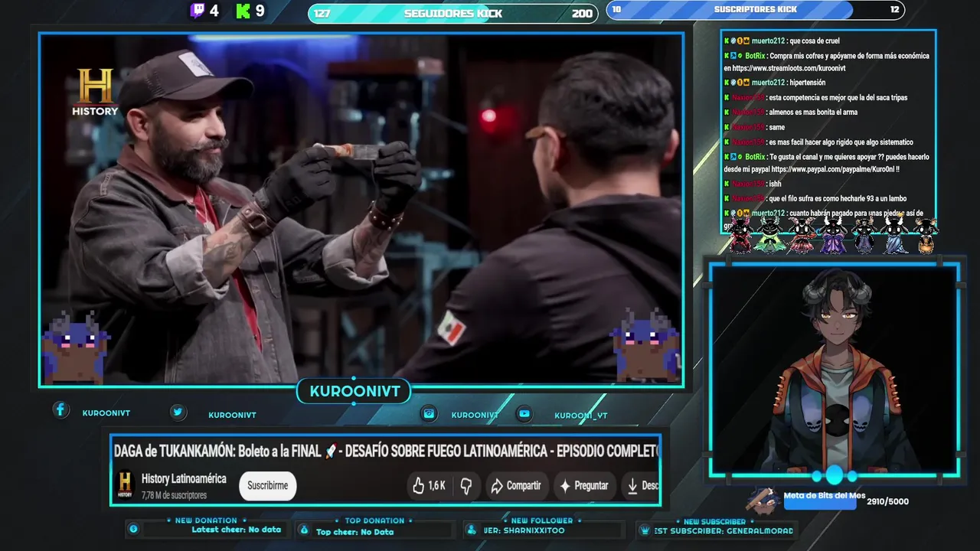Screen dimensions: 980x551
Task: Click the KUROONI_YT YouTube handle
Action: [581, 416]
